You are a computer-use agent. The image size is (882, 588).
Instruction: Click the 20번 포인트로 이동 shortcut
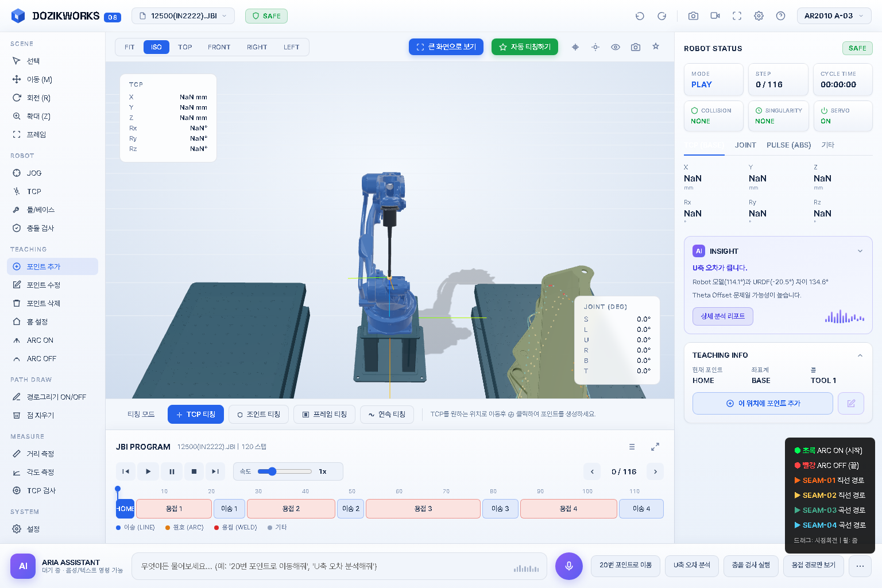pyautogui.click(x=625, y=566)
